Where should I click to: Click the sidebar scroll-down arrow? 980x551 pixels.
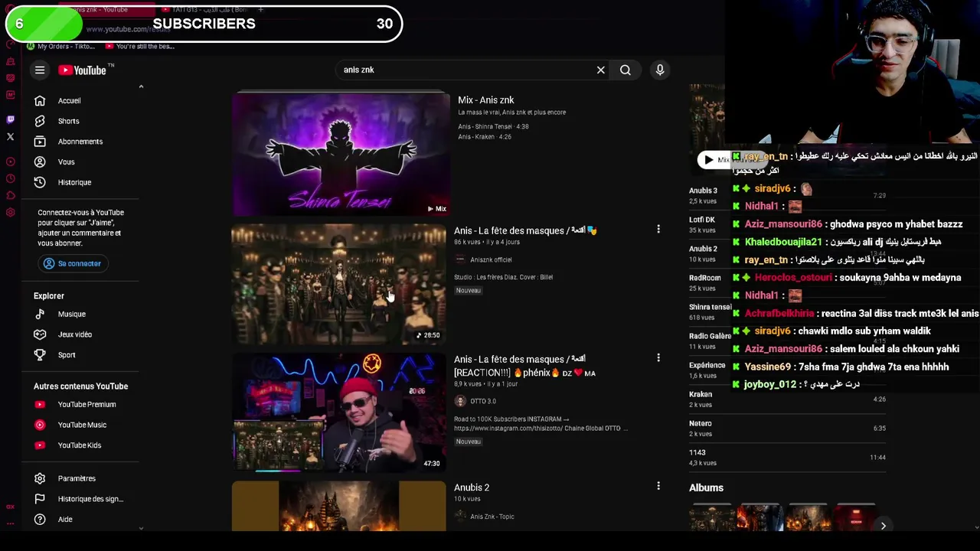click(141, 528)
